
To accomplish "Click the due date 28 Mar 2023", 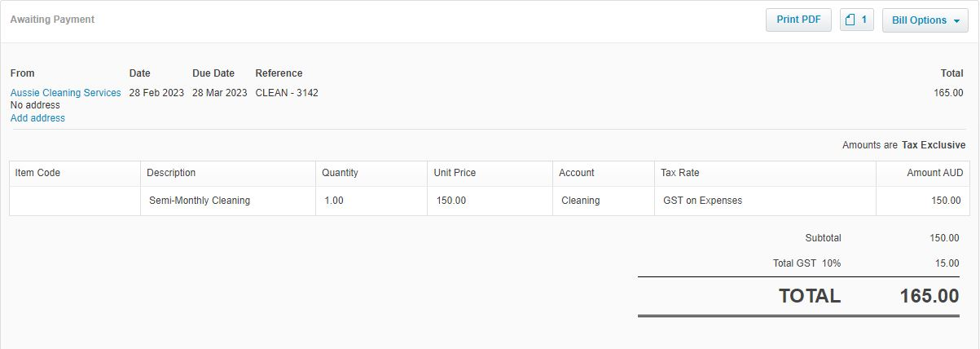I will click(219, 93).
